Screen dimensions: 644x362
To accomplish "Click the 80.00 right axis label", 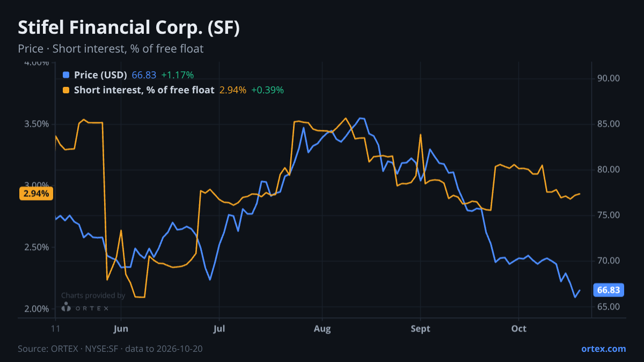I will click(609, 169).
